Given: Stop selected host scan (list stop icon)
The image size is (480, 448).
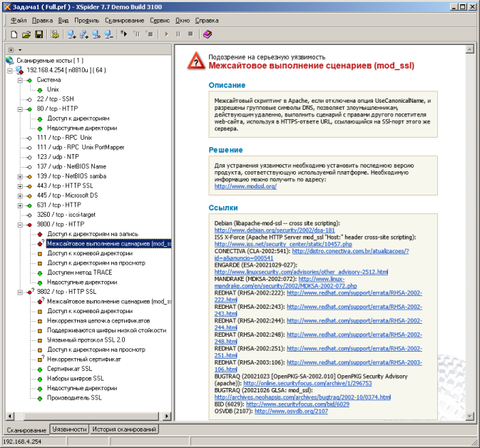Looking at the screenshot, I should coord(149,34).
